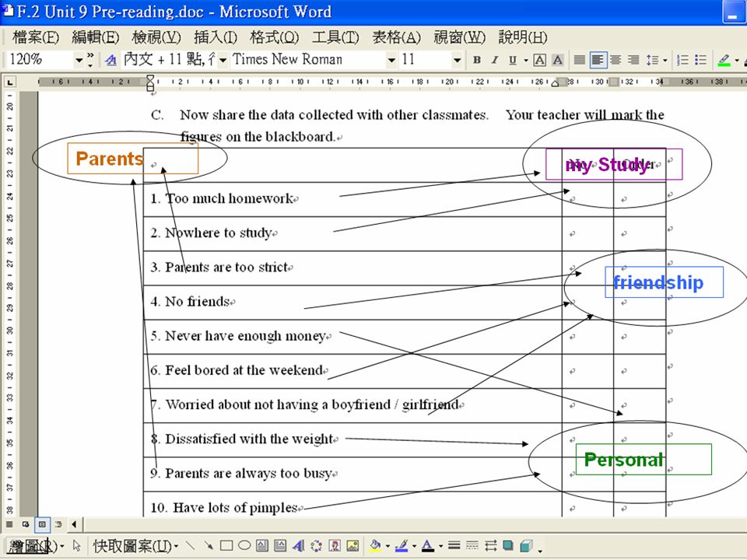Open the 格式(O) Format menu
The width and height of the screenshot is (747, 560).
(x=275, y=37)
